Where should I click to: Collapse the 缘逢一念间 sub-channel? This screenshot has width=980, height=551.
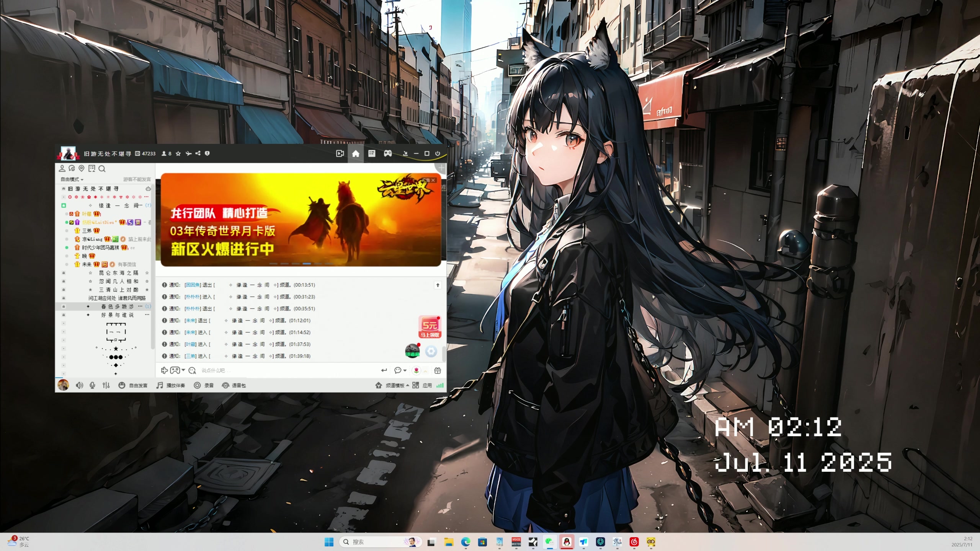point(64,205)
